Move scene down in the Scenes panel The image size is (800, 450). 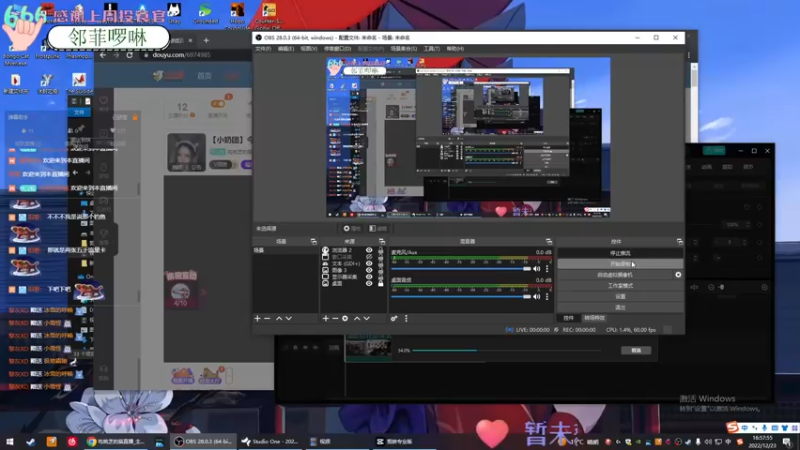coord(289,318)
